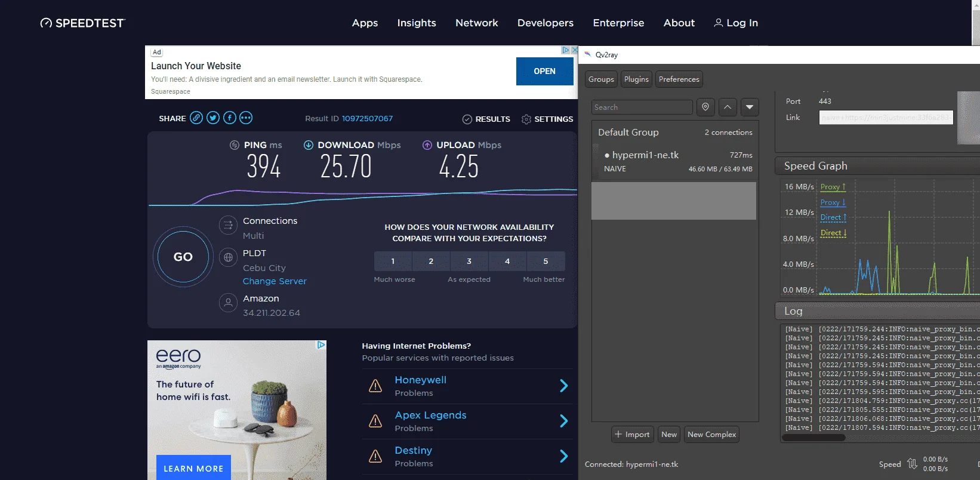Rate network availability as 5

click(546, 261)
